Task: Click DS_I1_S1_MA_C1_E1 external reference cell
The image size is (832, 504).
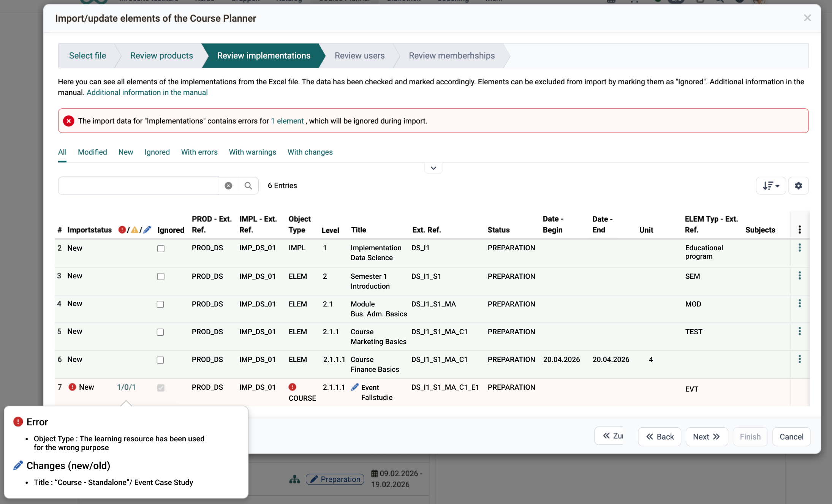Action: [445, 387]
